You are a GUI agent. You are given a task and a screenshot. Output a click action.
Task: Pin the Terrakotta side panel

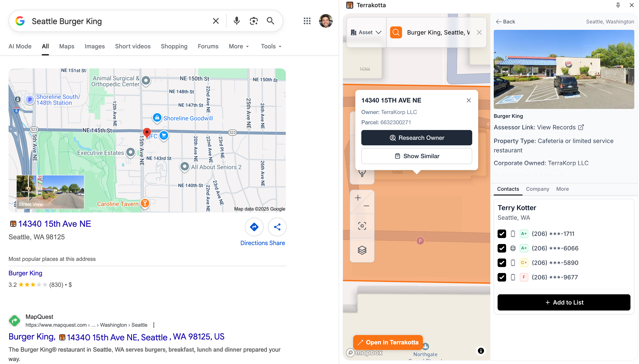click(618, 5)
